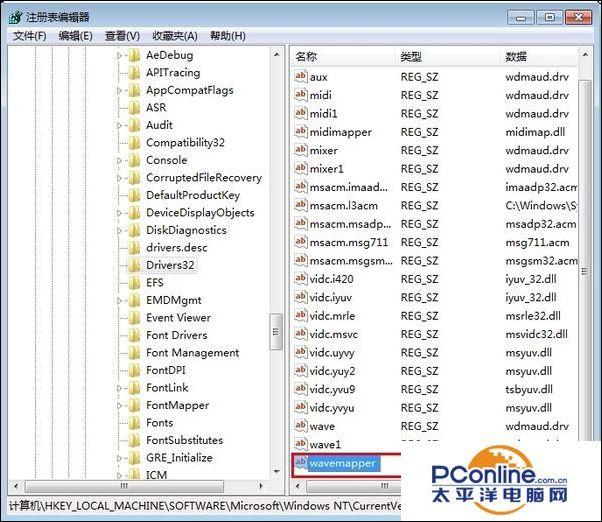Click the Registry Editor title bar icon
The image size is (602, 522).
(x=16, y=17)
